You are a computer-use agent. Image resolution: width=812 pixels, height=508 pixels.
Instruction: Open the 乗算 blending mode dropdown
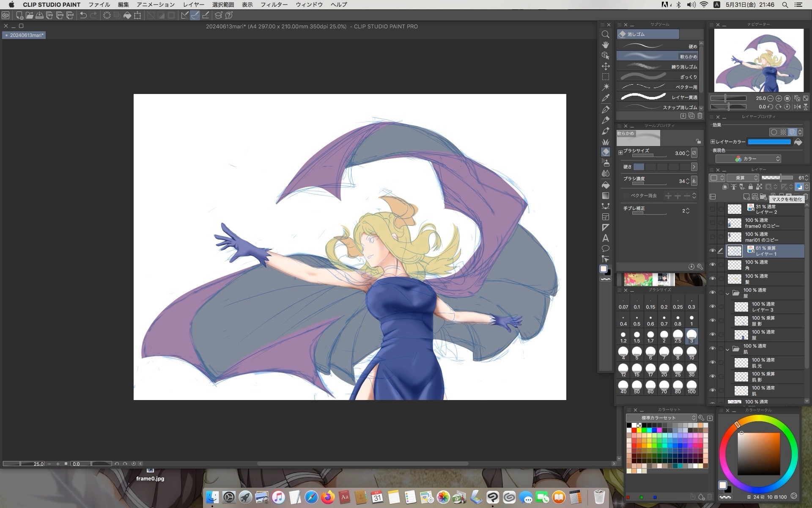click(x=743, y=178)
